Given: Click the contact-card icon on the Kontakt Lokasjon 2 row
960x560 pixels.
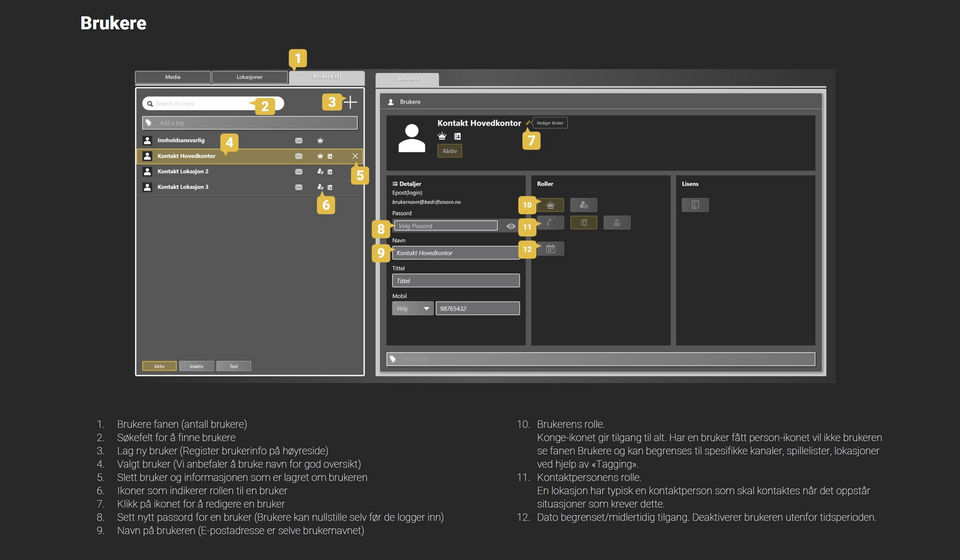Looking at the screenshot, I should 330,171.
